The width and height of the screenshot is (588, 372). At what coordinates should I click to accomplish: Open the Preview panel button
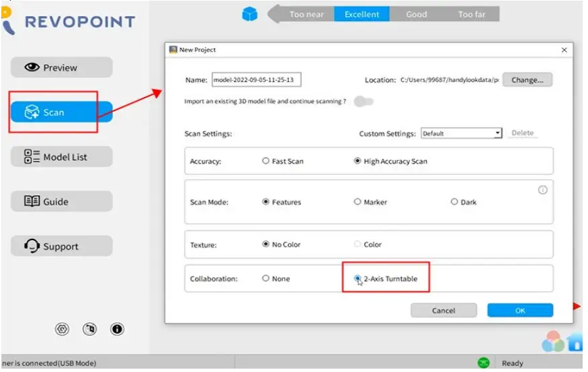click(62, 67)
